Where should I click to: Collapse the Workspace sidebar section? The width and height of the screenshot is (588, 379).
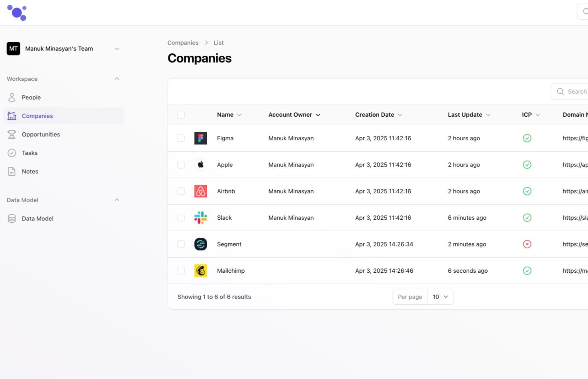coord(117,79)
